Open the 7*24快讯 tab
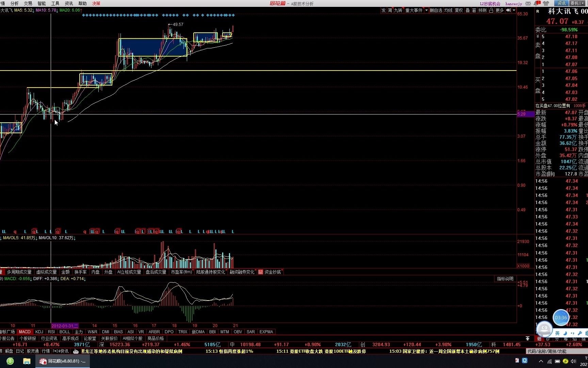Screen dimensions: 588x368 [60, 351]
